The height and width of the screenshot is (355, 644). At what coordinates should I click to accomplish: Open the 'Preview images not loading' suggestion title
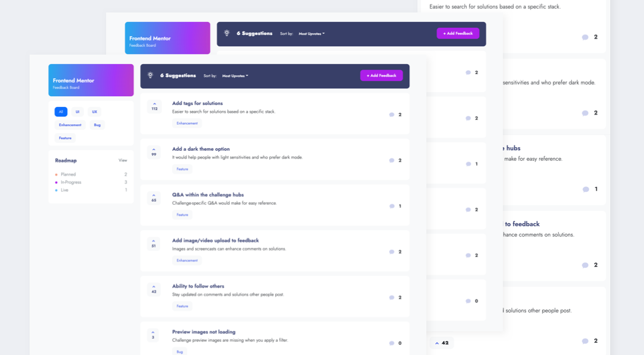[x=204, y=332]
